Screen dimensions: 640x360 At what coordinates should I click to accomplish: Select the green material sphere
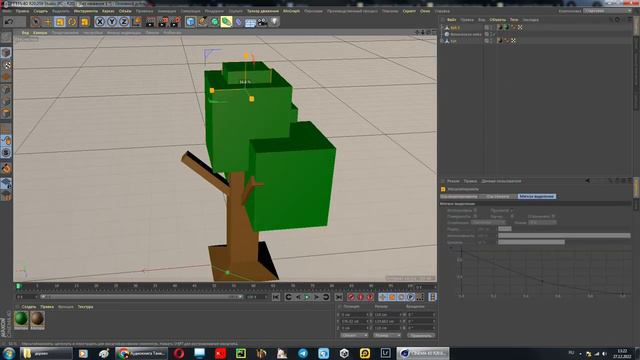tap(21, 318)
